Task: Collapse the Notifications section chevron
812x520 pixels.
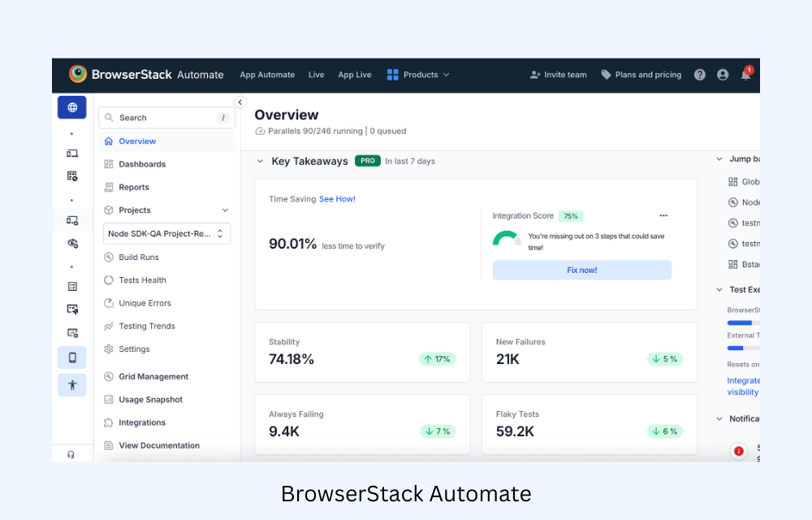Action: pos(719,418)
